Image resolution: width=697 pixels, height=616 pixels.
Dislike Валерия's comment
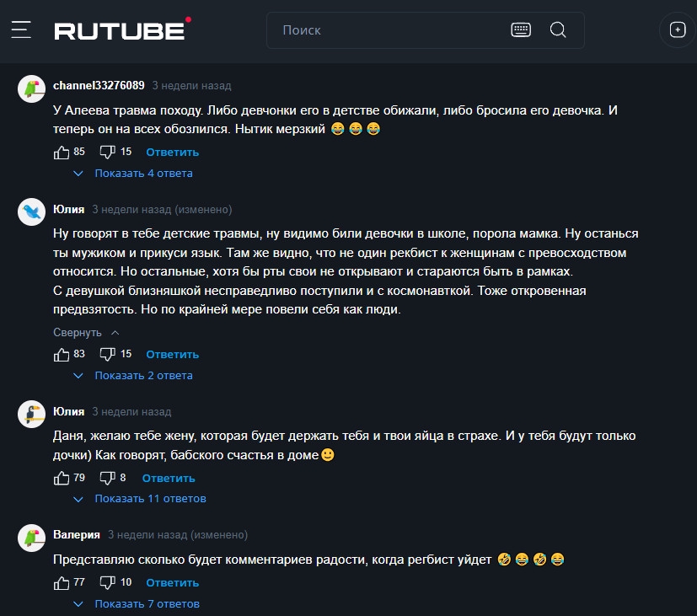108,582
